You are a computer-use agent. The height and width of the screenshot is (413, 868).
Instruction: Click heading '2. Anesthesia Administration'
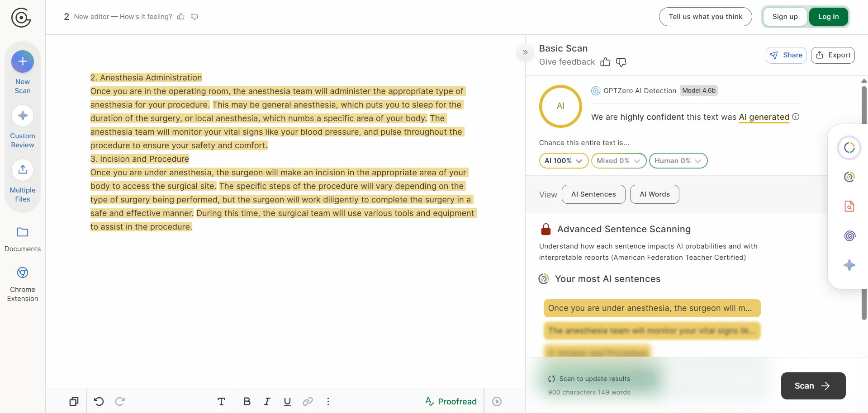pyautogui.click(x=146, y=78)
